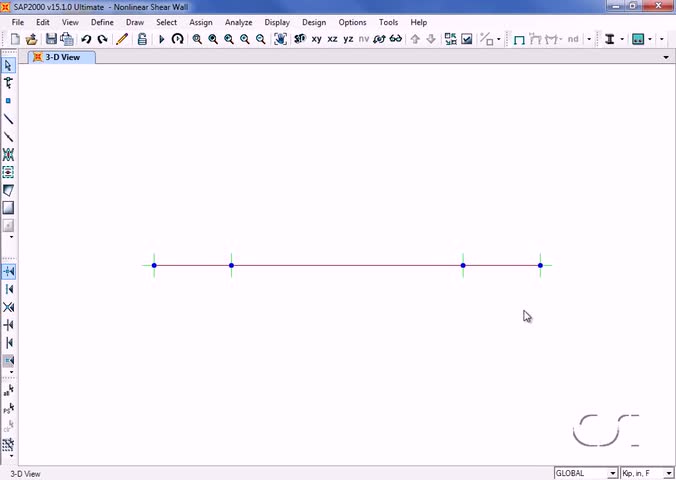Open the Analyze menu
The image size is (676, 480).
(238, 22)
